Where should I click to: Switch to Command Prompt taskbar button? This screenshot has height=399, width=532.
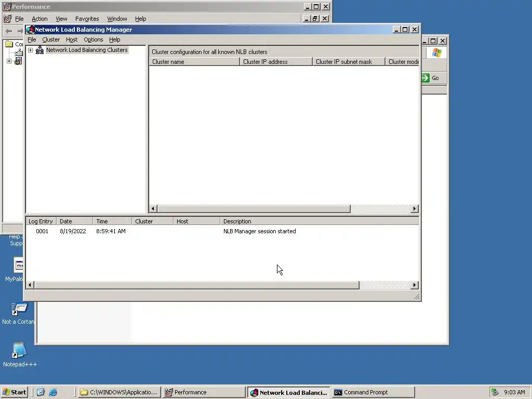pos(373,392)
